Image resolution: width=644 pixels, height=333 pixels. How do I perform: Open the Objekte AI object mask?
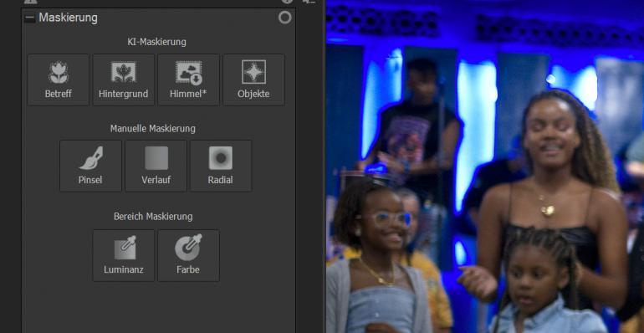coord(253,79)
